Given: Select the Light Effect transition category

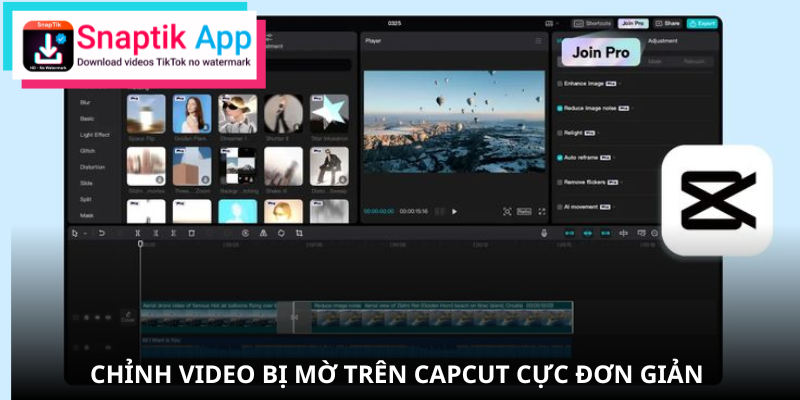Looking at the screenshot, I should pos(94,135).
